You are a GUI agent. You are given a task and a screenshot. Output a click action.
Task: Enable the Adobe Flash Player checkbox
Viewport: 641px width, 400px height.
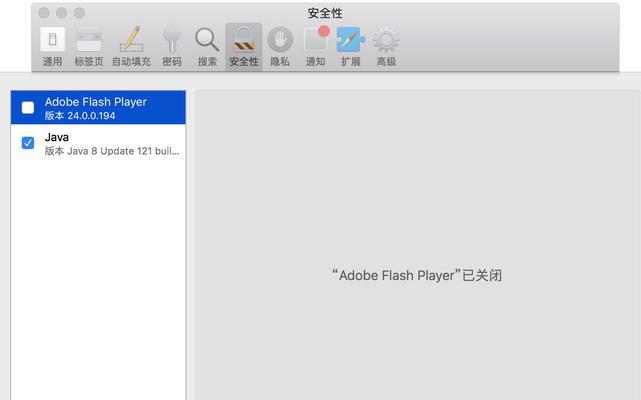(x=28, y=108)
